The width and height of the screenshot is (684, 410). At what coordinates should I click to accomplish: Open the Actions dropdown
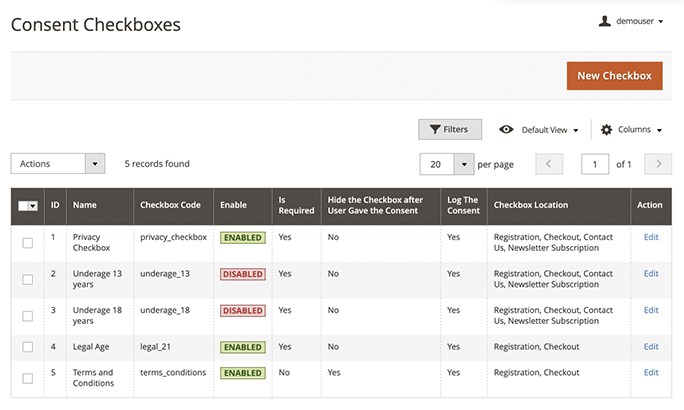click(58, 164)
